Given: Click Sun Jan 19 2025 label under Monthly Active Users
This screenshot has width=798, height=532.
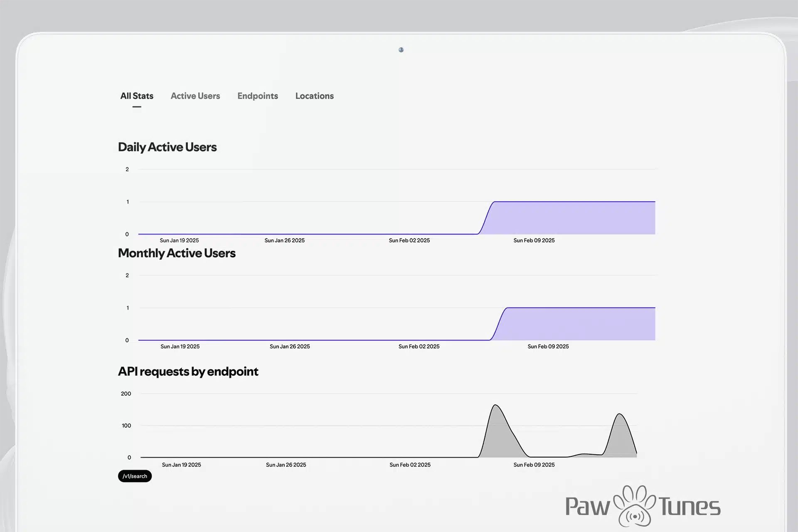Looking at the screenshot, I should [180, 346].
